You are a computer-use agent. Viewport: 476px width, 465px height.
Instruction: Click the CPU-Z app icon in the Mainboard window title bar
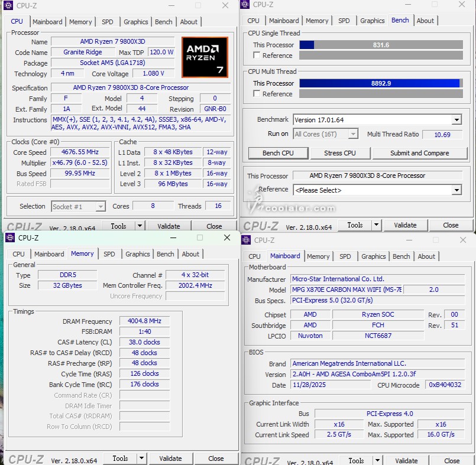[246, 240]
